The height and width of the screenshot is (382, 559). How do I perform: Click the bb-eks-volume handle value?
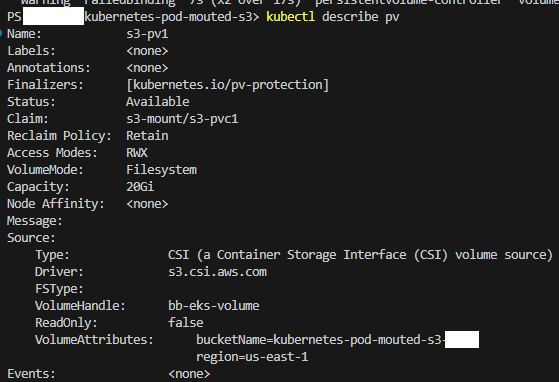tap(214, 306)
